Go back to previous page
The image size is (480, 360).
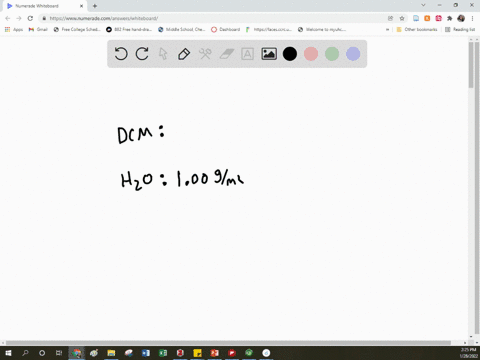click(8, 18)
